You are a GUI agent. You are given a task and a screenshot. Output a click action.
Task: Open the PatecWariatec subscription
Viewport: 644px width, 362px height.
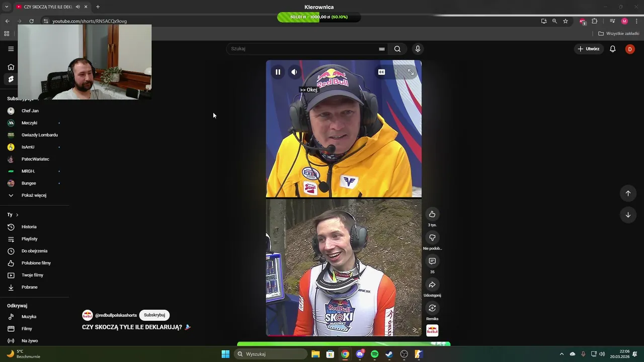(x=34, y=159)
